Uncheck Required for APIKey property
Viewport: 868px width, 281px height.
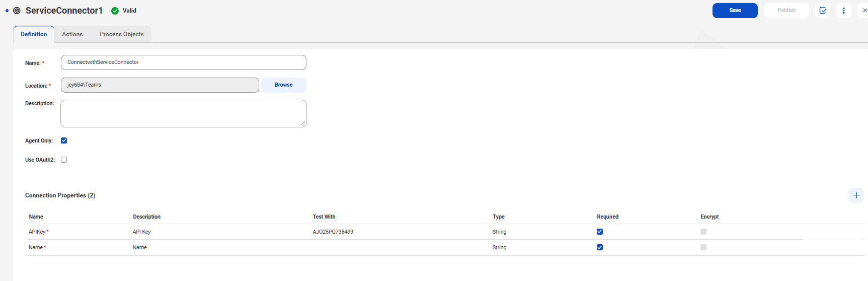pyautogui.click(x=600, y=232)
